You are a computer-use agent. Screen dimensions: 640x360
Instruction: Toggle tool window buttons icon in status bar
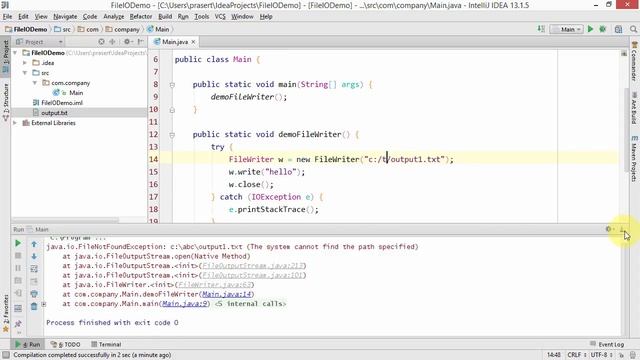[x=5, y=355]
